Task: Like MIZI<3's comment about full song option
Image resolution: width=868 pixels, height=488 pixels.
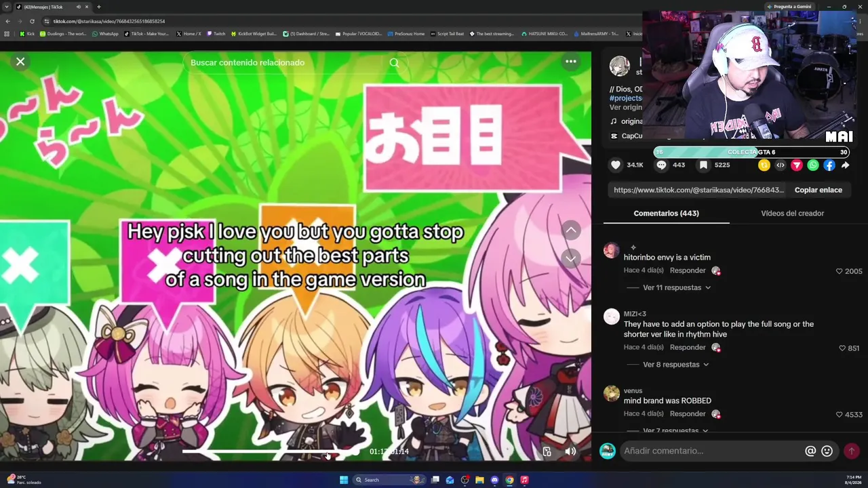Action: tap(842, 348)
